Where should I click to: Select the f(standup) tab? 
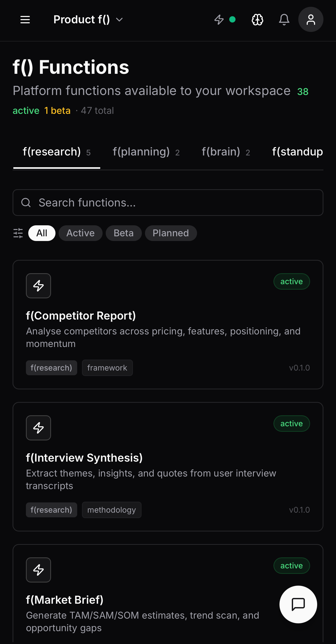(298, 152)
